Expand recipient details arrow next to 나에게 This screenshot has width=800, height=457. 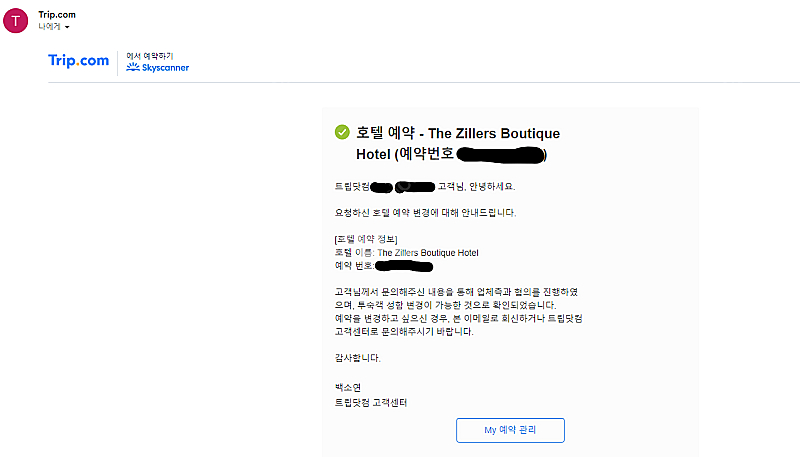pos(67,27)
